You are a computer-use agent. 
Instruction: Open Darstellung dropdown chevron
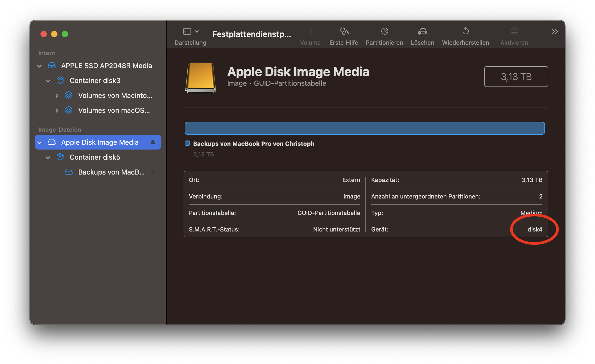[x=197, y=31]
